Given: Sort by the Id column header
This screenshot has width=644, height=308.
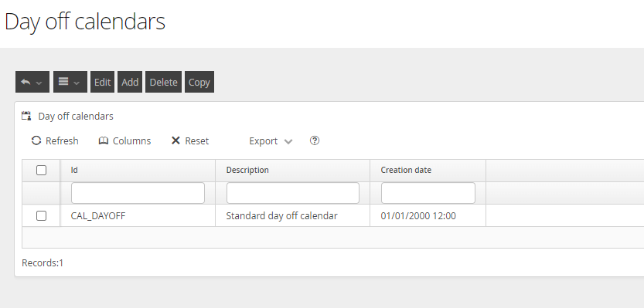Looking at the screenshot, I should [138, 170].
